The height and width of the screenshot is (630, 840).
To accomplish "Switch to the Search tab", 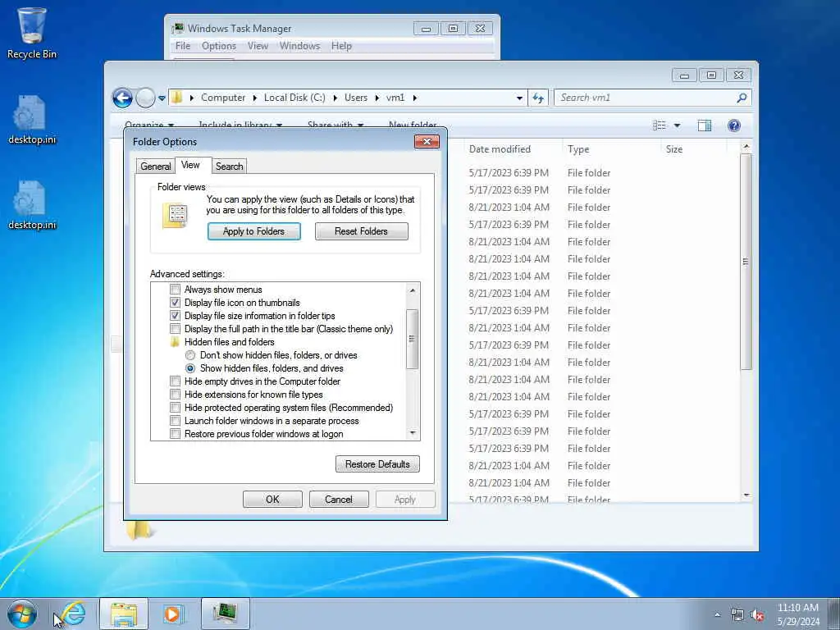I will point(230,166).
